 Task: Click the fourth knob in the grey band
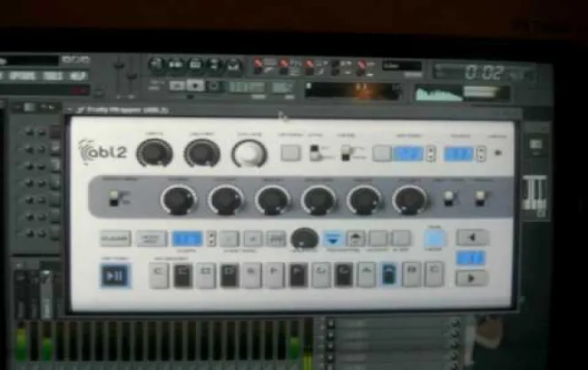(x=319, y=200)
